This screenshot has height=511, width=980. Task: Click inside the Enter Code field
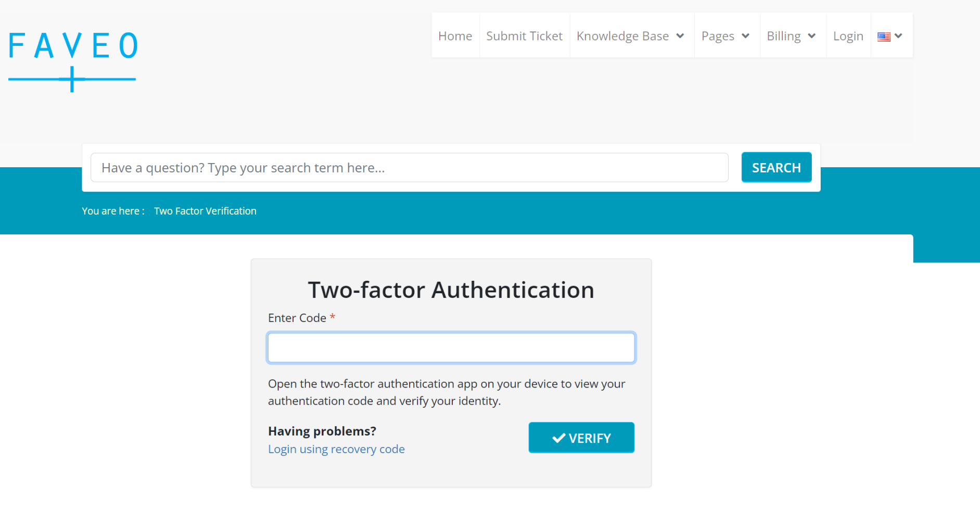[451, 347]
